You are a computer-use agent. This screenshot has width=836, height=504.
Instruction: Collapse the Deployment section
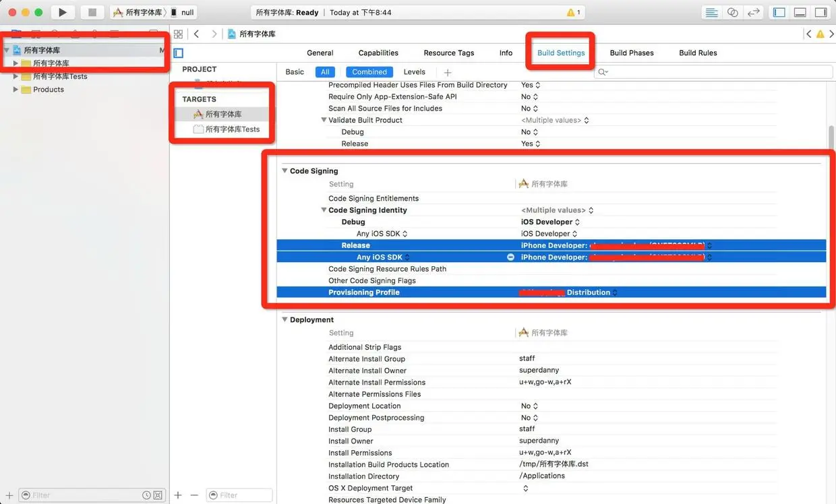285,320
